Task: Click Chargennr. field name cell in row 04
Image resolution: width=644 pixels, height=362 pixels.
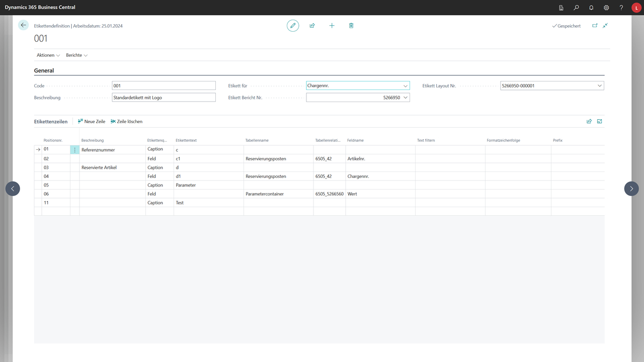Action: point(380,176)
